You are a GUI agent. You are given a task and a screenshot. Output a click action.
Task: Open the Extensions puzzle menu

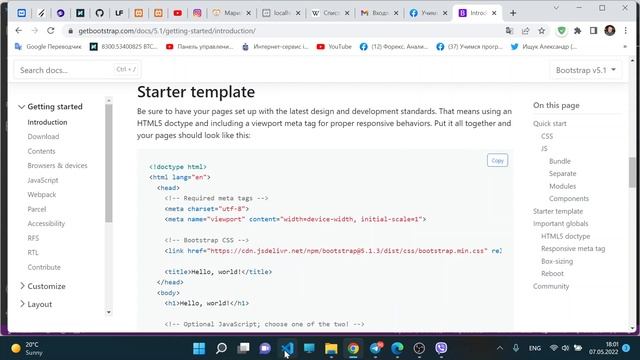578,31
